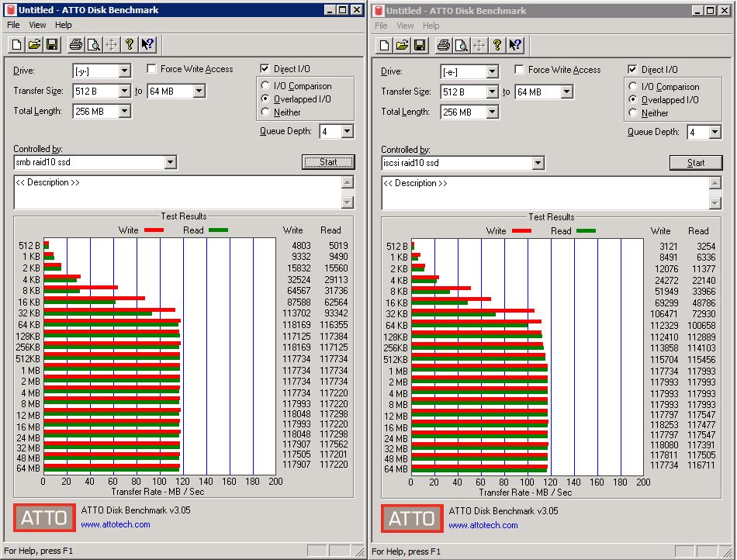
Task: Click Open folder icon in left window toolbar
Action: click(x=34, y=45)
